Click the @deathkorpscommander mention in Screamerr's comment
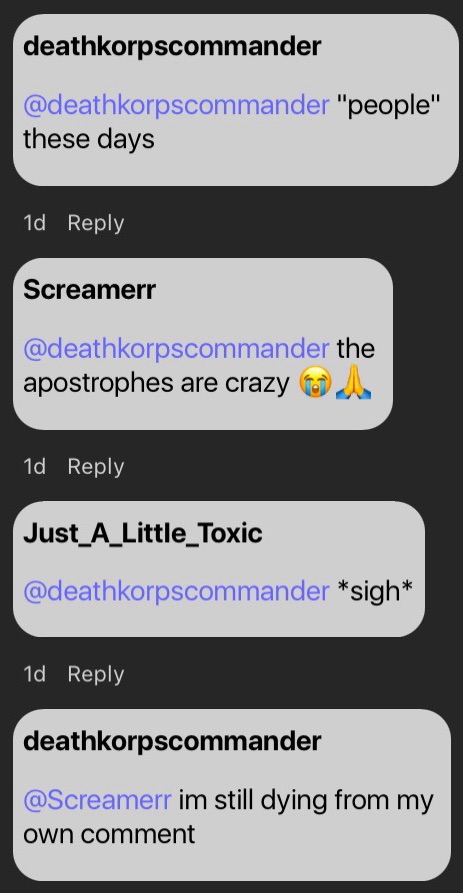Screen dimensions: 463x893 [x=176, y=349]
